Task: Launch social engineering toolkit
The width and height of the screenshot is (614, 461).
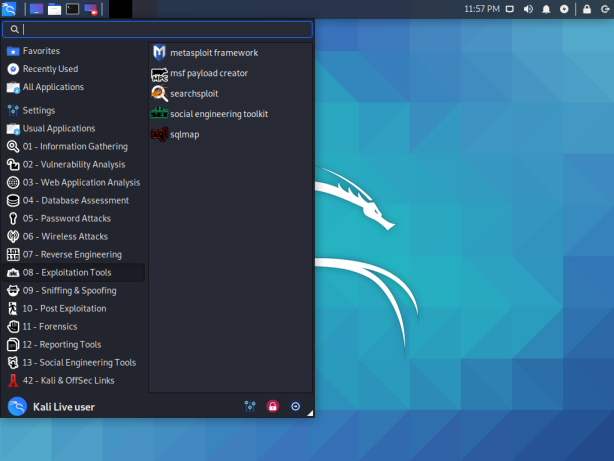Action: point(230,114)
